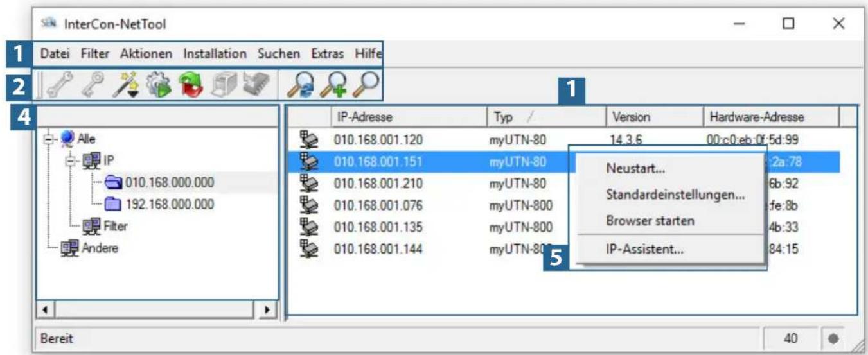
Task: Click the plain magnifier search icon
Action: click(x=367, y=85)
